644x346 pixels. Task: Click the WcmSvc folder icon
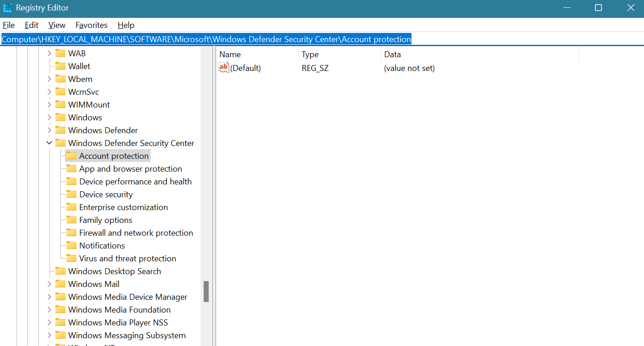pos(60,92)
